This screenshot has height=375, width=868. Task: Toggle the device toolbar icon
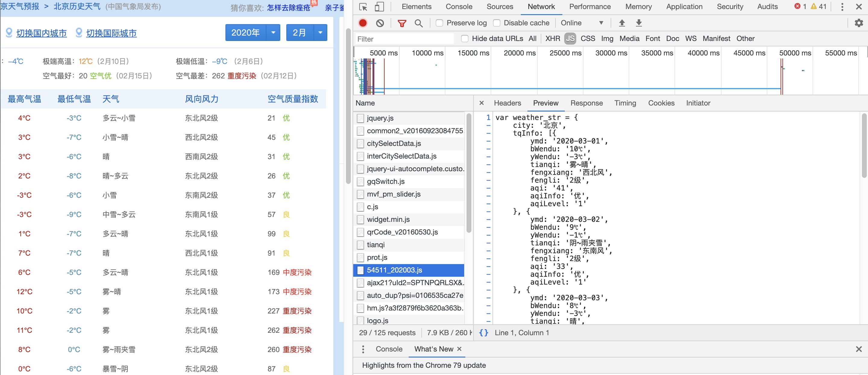379,7
